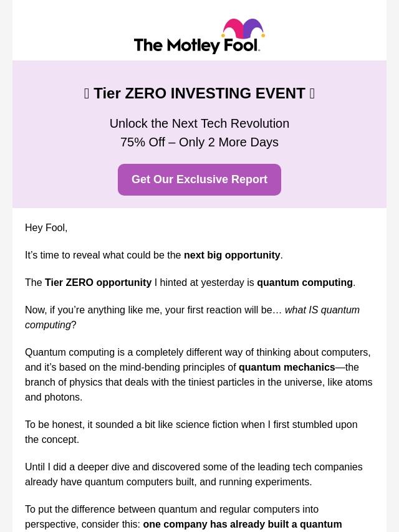This screenshot has height=532, width=399.
Task: Click the bold "next big opportunity" phrase
Action: [x=232, y=255]
